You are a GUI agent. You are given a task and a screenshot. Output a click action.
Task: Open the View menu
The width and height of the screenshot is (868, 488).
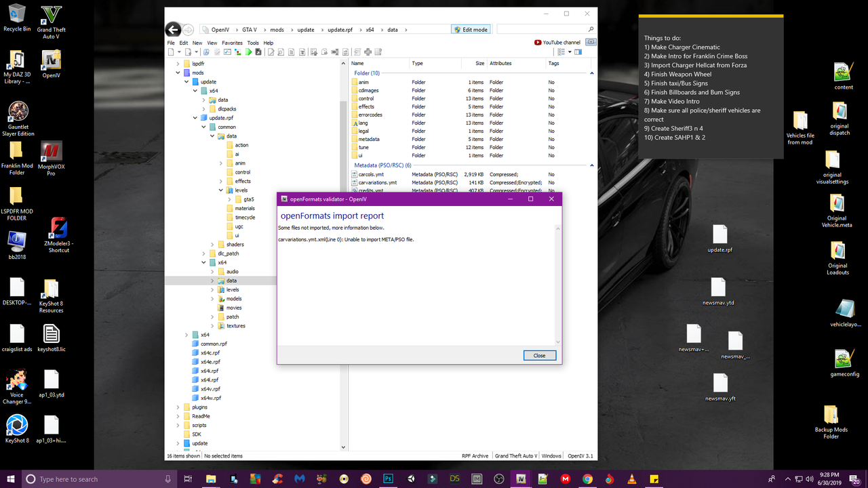point(212,43)
